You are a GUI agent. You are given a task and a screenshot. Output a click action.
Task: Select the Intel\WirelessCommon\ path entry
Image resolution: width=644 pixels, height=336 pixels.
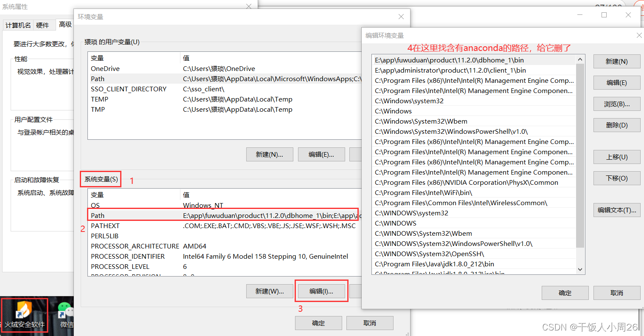(x=474, y=203)
